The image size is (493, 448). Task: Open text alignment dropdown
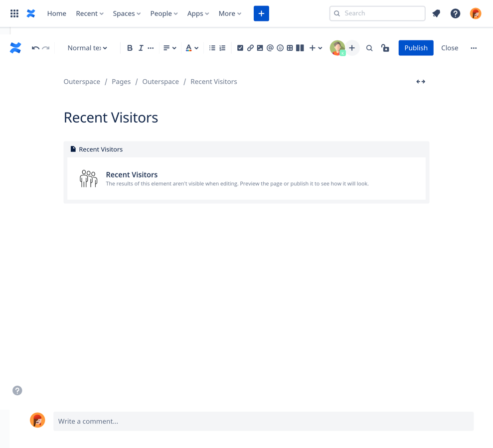(x=170, y=48)
